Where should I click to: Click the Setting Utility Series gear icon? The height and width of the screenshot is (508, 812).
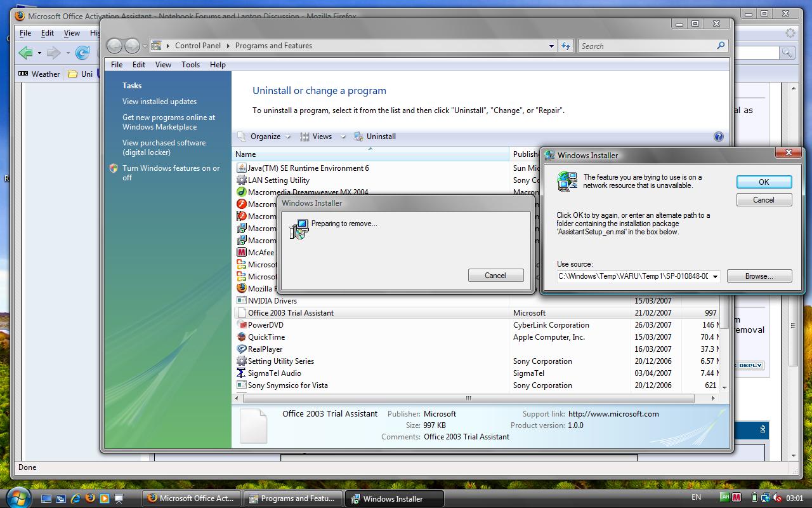(x=241, y=361)
